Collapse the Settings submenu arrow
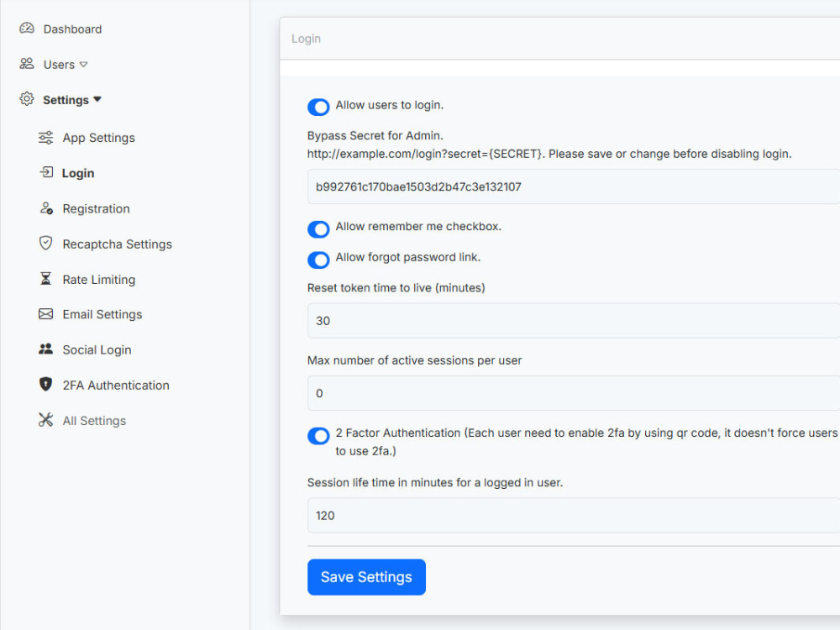This screenshot has width=840, height=630. point(97,99)
